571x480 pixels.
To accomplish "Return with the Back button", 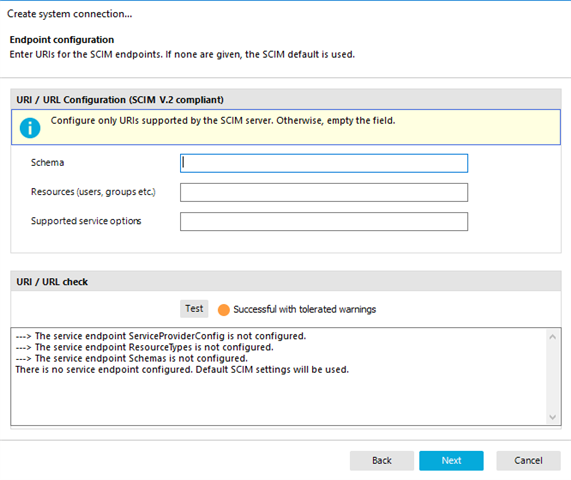I will pos(382,461).
